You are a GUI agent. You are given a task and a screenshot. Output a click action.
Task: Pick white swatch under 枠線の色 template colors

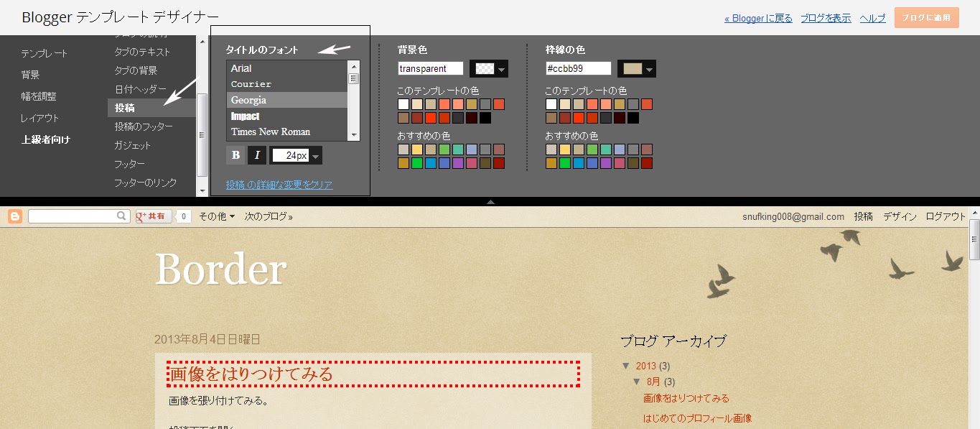coord(551,104)
